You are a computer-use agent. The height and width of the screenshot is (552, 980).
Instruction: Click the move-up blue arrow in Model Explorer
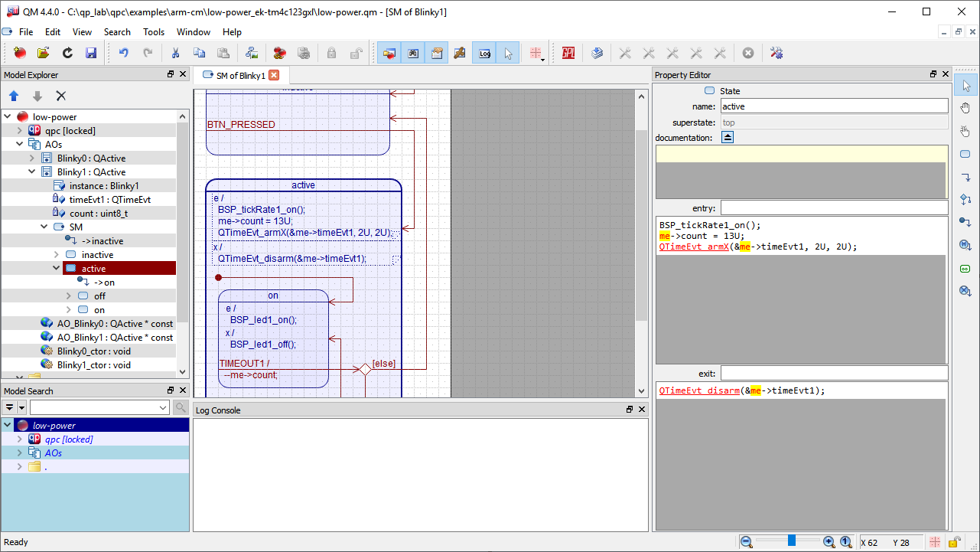pos(14,96)
